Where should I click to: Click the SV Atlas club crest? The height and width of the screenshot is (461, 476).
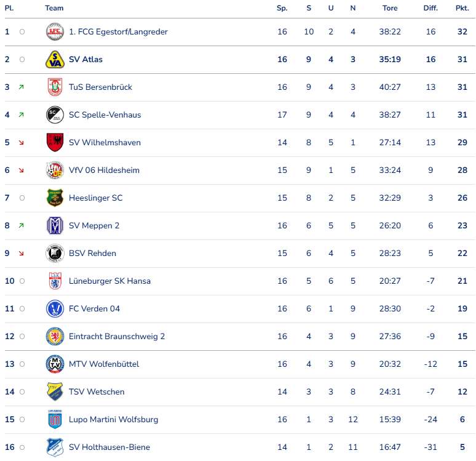pos(55,60)
